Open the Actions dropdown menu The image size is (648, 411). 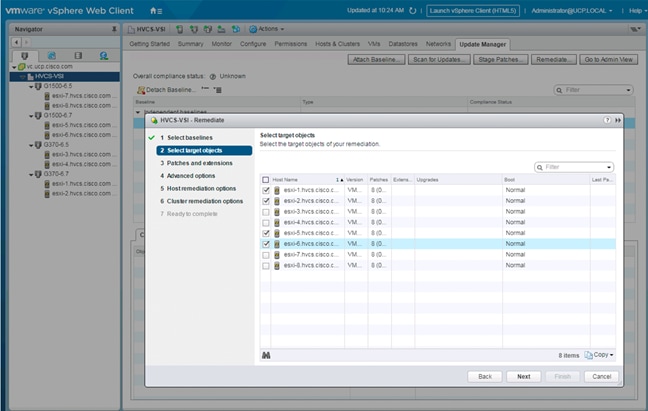[267, 29]
